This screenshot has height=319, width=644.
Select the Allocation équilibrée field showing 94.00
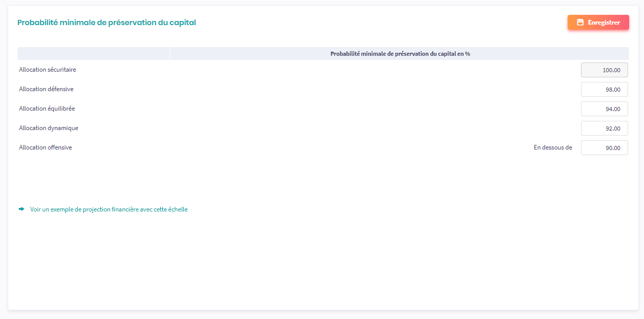click(604, 109)
